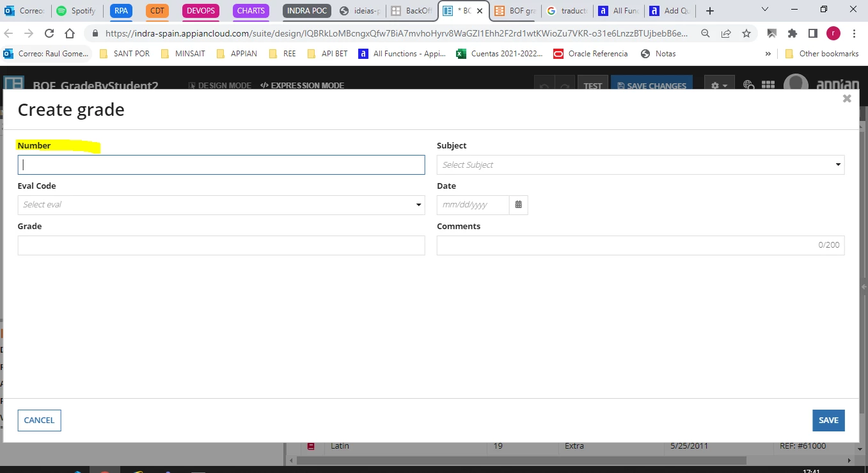Close the active browser tab
Image resolution: width=868 pixels, height=473 pixels.
pyautogui.click(x=480, y=11)
